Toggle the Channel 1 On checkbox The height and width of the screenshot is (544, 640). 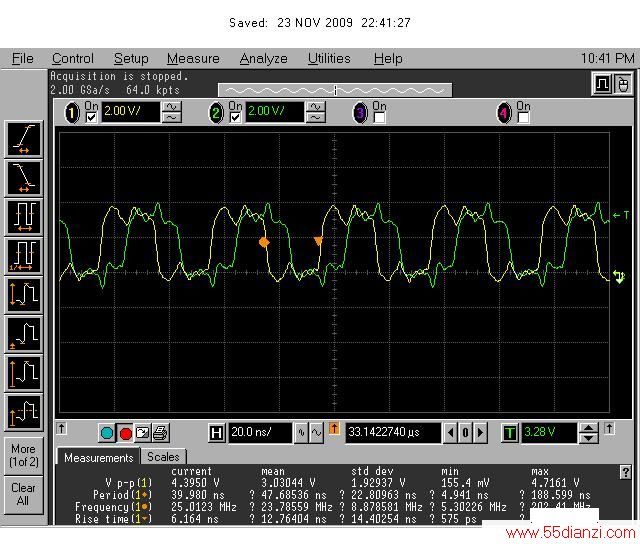click(91, 118)
